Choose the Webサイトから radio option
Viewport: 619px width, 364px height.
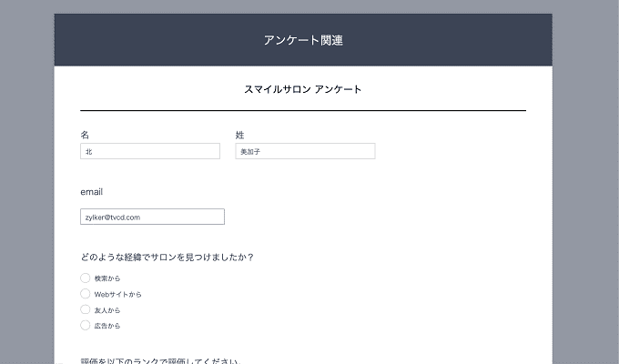coord(86,294)
